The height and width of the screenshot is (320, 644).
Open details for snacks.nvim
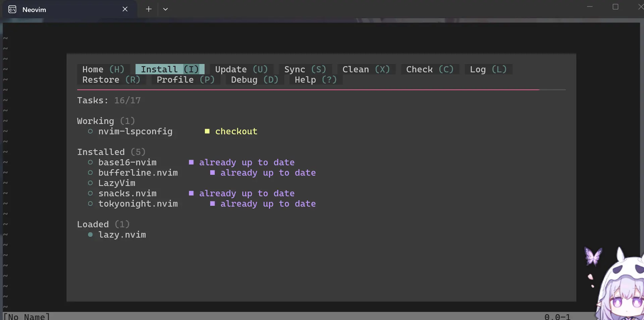127,194
